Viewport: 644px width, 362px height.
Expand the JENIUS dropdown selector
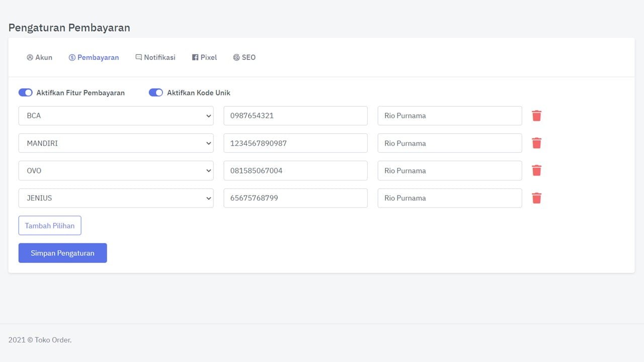click(x=116, y=198)
